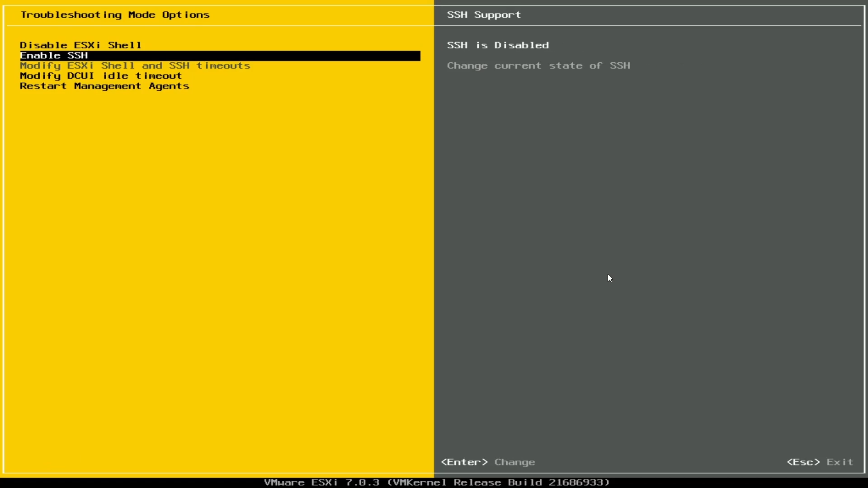Select "Restart Management Agents" option
868x488 pixels.
[x=104, y=86]
